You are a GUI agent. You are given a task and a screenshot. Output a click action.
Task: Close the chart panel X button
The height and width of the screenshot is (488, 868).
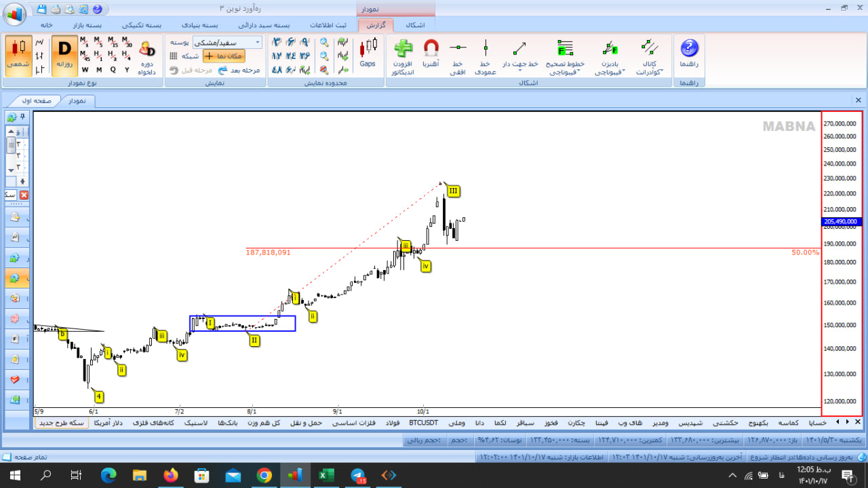[858, 100]
